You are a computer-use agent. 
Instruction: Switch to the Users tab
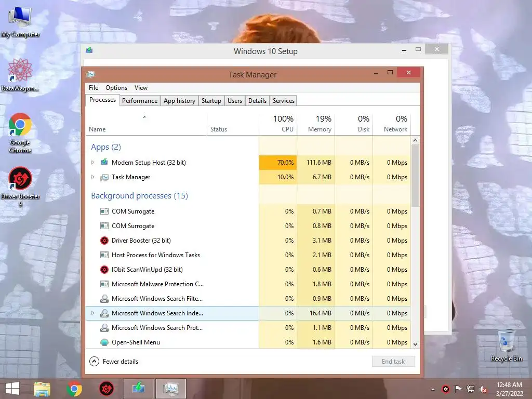coord(235,100)
